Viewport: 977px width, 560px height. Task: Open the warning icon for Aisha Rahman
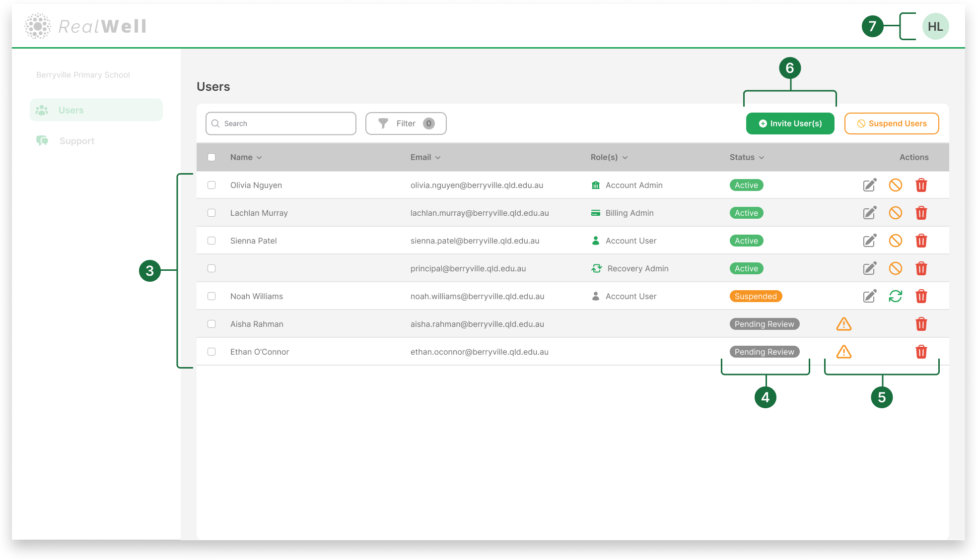843,324
